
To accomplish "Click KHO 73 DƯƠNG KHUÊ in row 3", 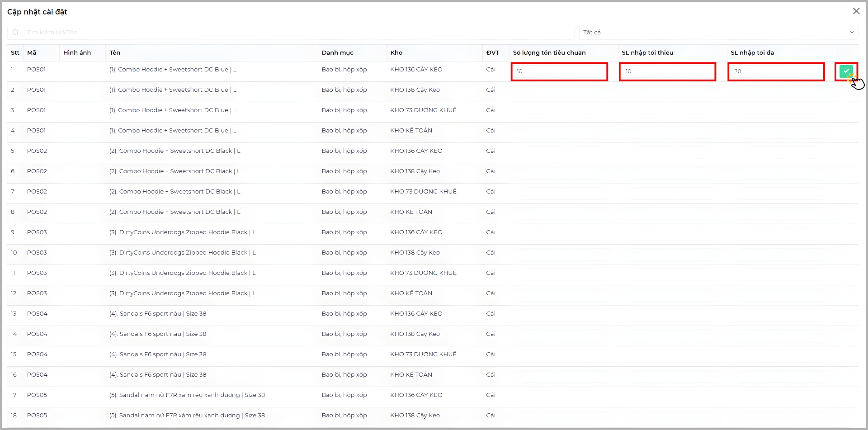I will (x=423, y=110).
